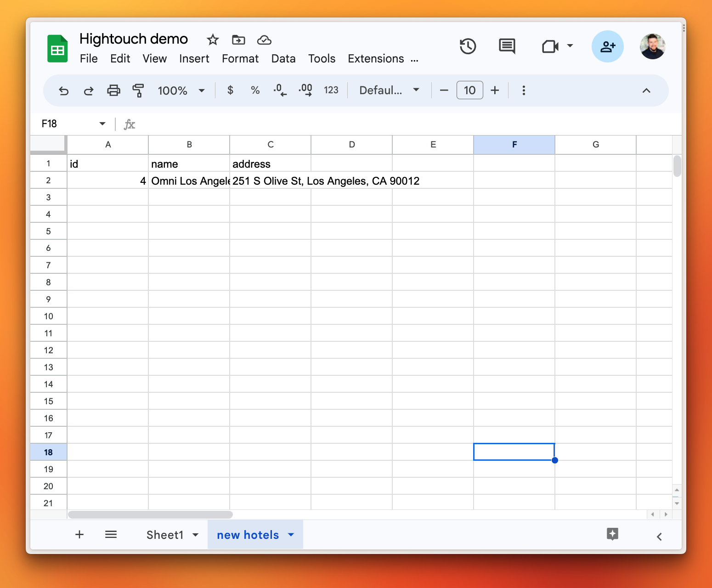Increase font size with the plus stepper
This screenshot has width=712, height=588.
pos(495,90)
